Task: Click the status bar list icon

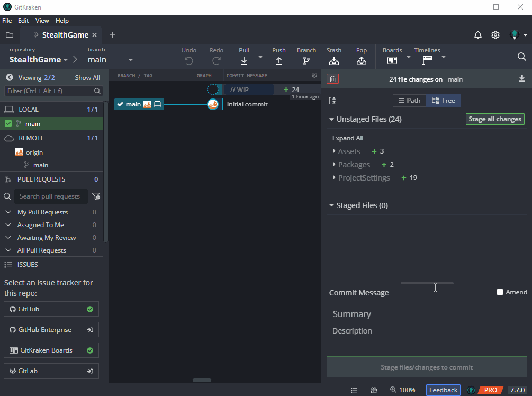Action: (x=354, y=390)
